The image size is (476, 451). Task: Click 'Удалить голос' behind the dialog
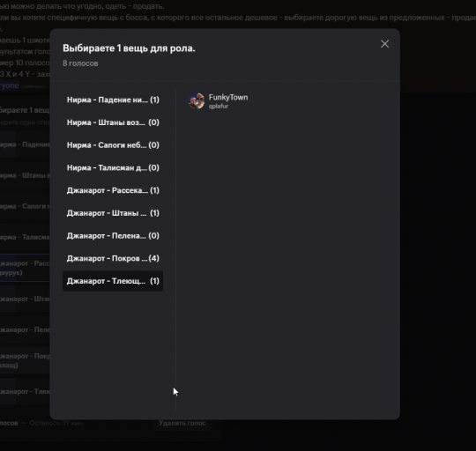tap(182, 423)
